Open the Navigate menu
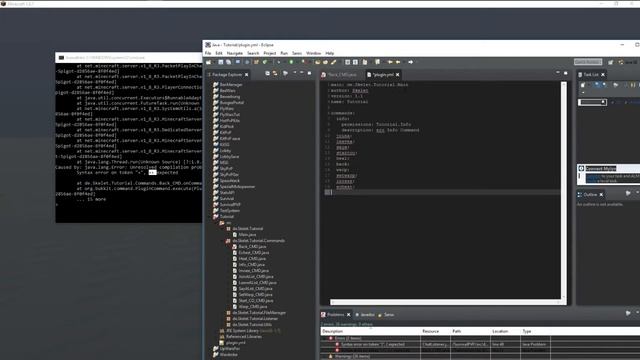 [235, 53]
